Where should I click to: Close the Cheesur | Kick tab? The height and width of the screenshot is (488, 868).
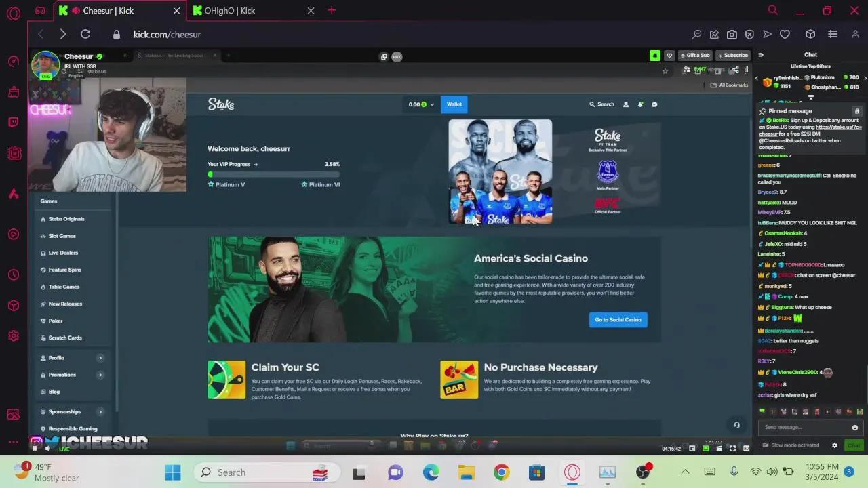pos(177,10)
